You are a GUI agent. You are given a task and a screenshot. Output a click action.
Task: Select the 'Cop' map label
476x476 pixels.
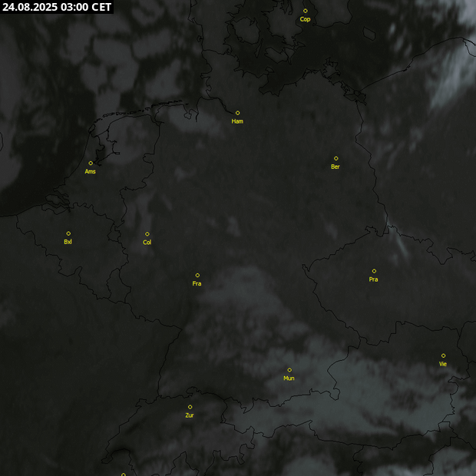coord(305,19)
